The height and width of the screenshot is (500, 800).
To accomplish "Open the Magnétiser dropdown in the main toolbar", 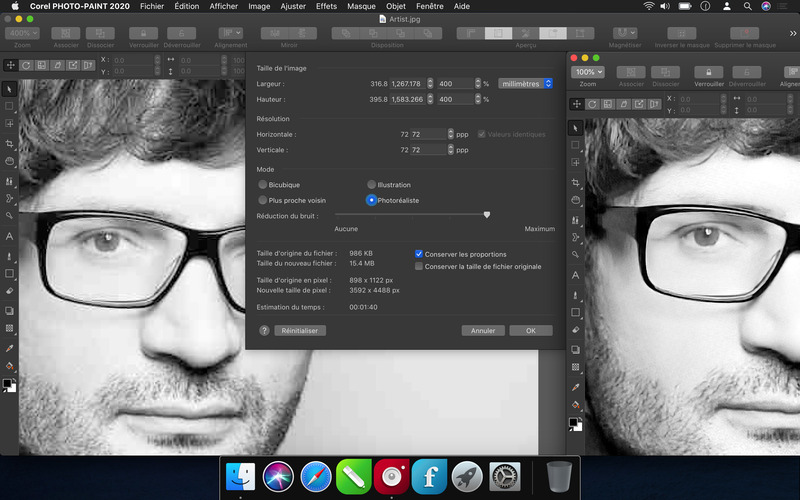I will point(625,33).
